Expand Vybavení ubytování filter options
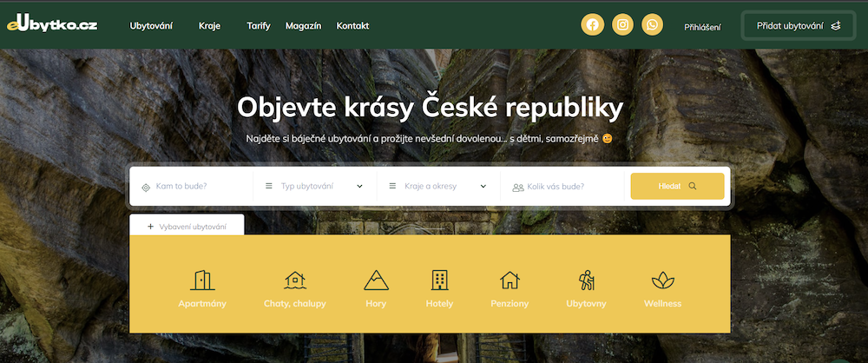 click(x=187, y=227)
